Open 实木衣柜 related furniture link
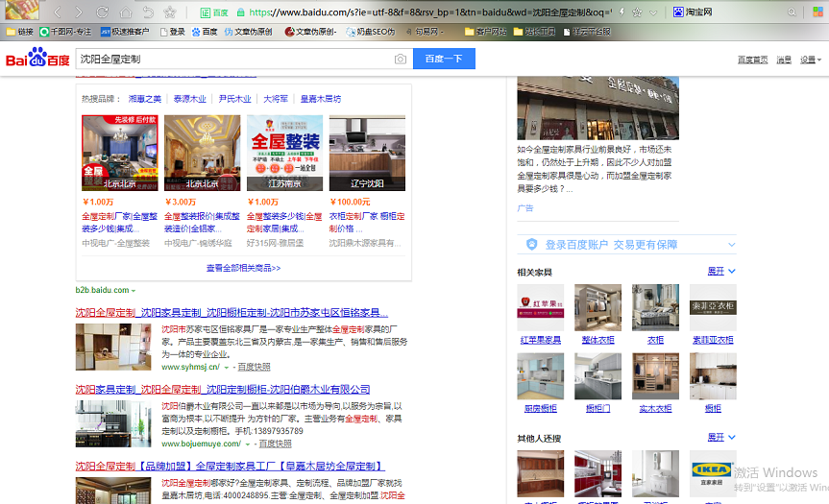Screen dimensions: 829x504 655,408
